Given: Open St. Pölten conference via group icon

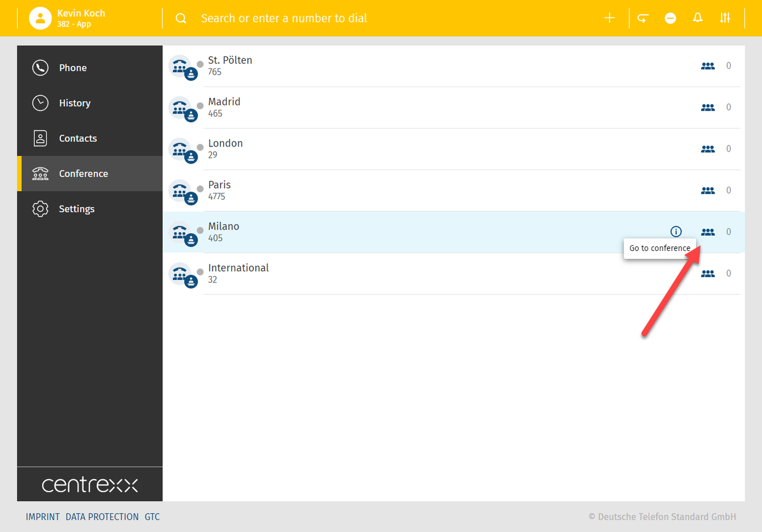Looking at the screenshot, I should click(708, 66).
